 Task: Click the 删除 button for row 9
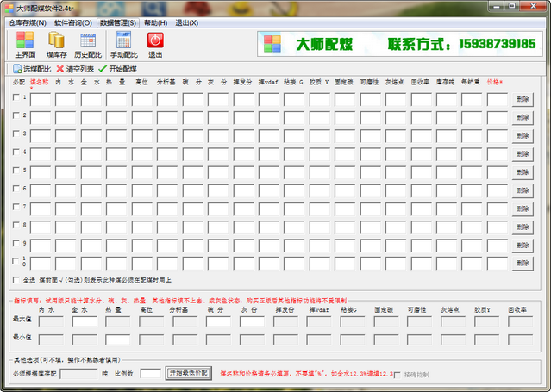coord(523,246)
